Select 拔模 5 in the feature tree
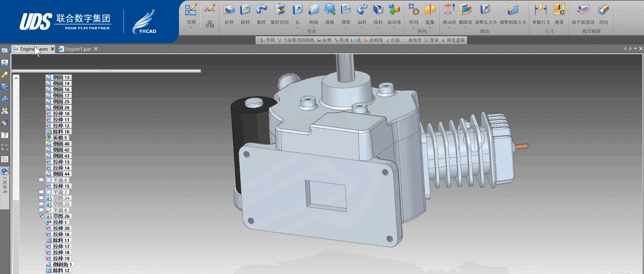 pyautogui.click(x=60, y=138)
